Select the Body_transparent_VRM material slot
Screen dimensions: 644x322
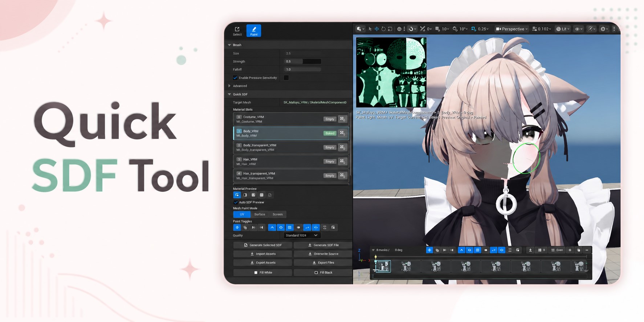pos(291,147)
